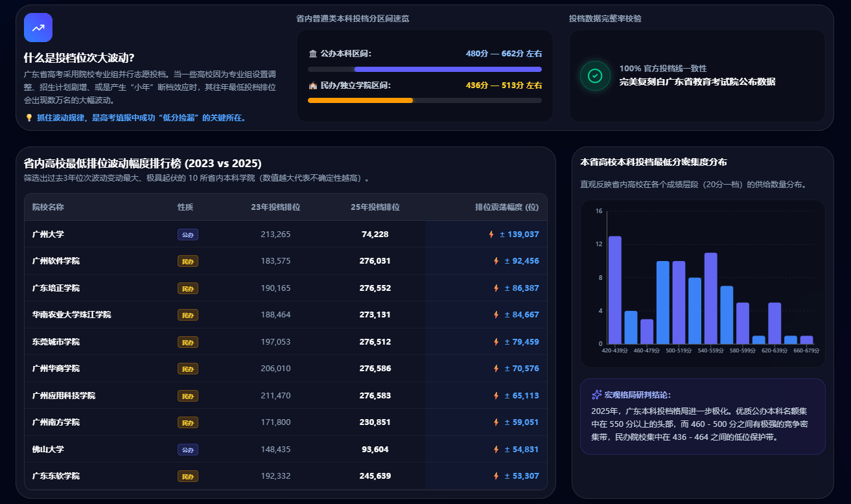Click the purple 公办本科区间 progress bar
The width and height of the screenshot is (851, 504).
point(448,69)
